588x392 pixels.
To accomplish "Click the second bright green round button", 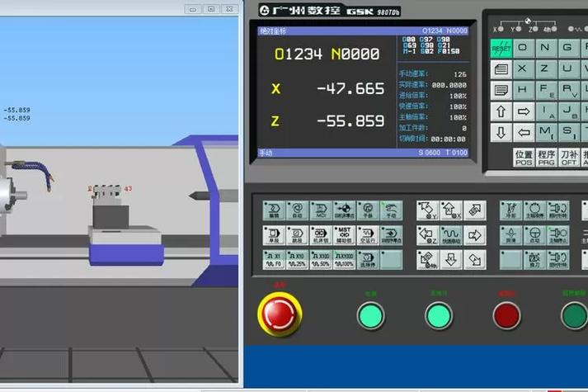I will point(439,316).
